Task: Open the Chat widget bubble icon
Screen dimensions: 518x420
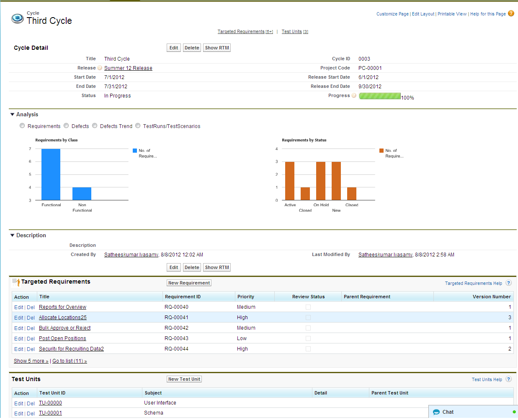Action: (436, 412)
